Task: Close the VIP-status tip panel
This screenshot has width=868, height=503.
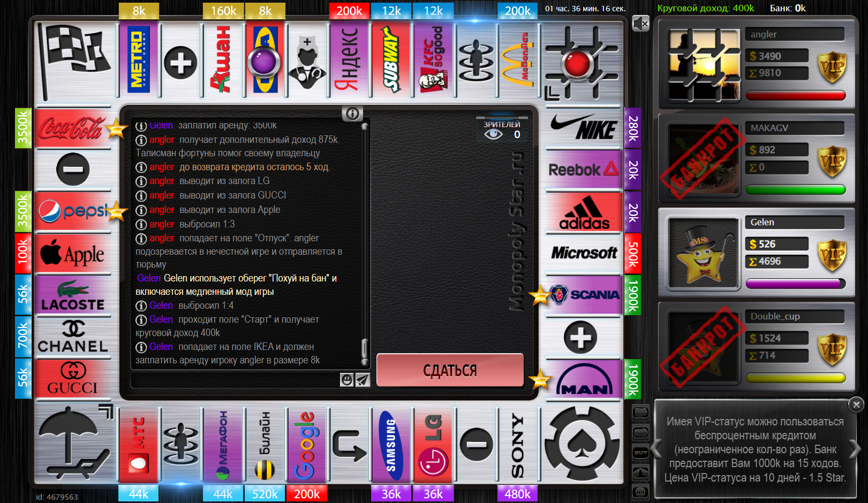Action: coord(856,405)
